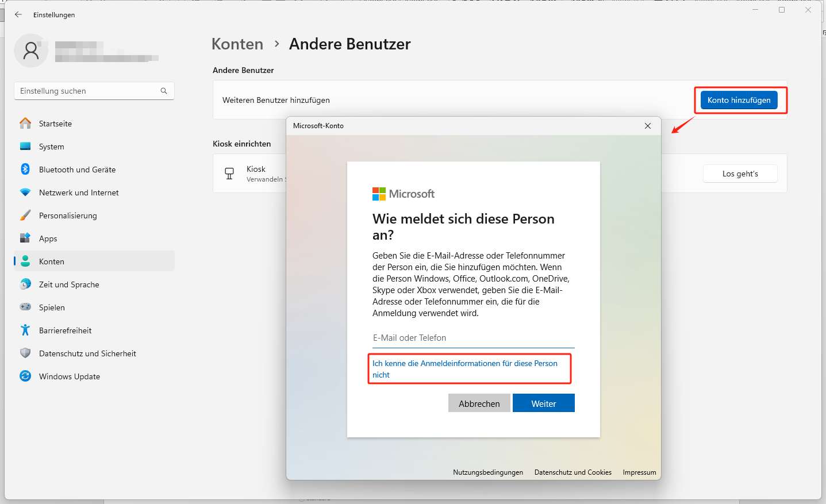This screenshot has height=504, width=826.
Task: Select Apps in the sidebar
Action: pos(94,238)
